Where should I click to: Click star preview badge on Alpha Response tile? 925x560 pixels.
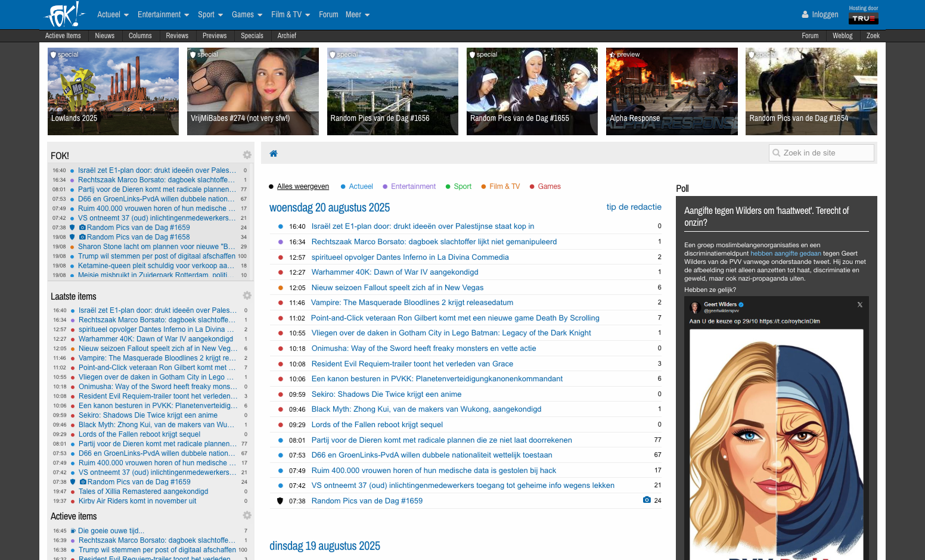(x=624, y=54)
